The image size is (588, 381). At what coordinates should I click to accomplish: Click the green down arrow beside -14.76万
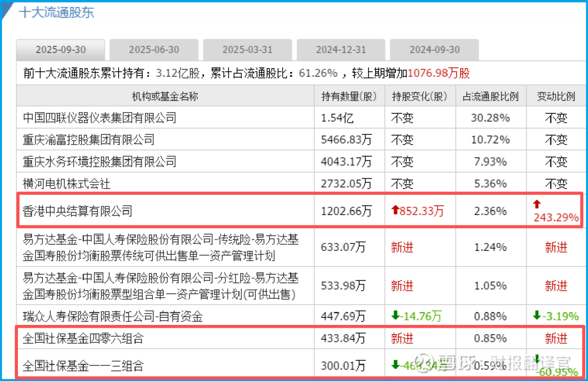click(x=395, y=315)
